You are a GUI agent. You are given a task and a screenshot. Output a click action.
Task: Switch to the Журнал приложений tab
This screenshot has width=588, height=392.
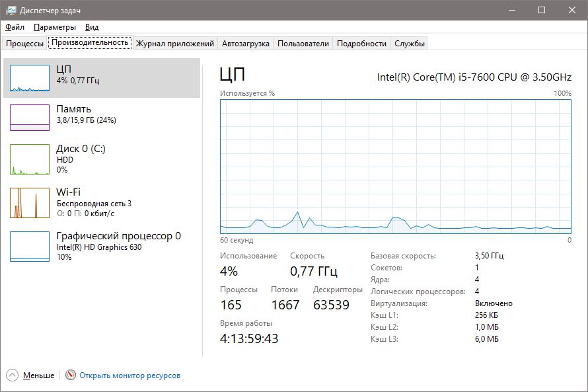(175, 44)
